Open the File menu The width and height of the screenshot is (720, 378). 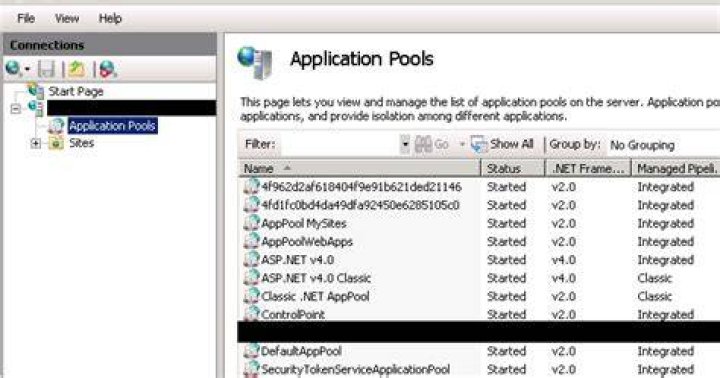pos(26,18)
